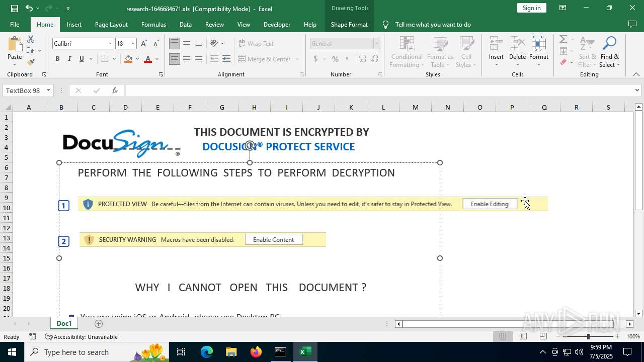Decrease the indent level

(x=214, y=59)
